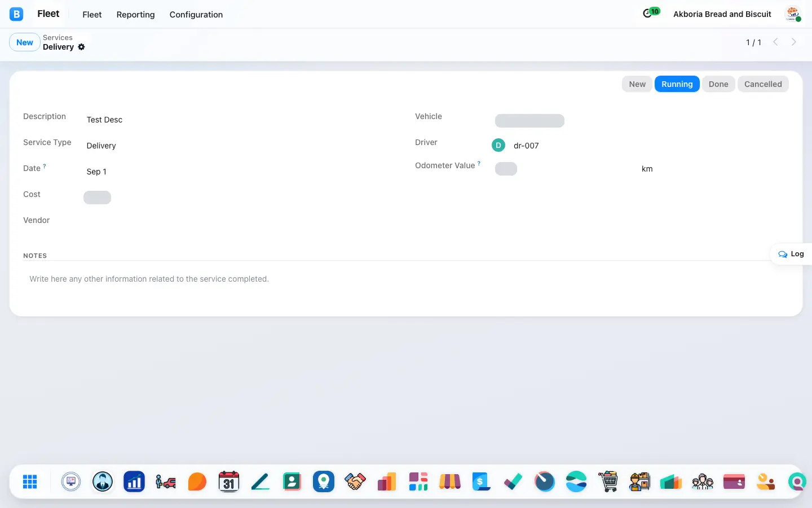
Task: Mark service status as Done
Action: point(718,84)
